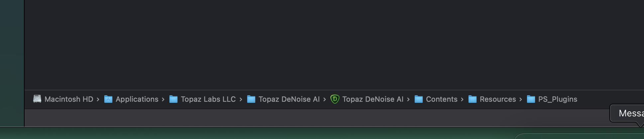This screenshot has width=644, height=139.
Task: Click the chevron after Macintosh HD
Action: (98, 99)
